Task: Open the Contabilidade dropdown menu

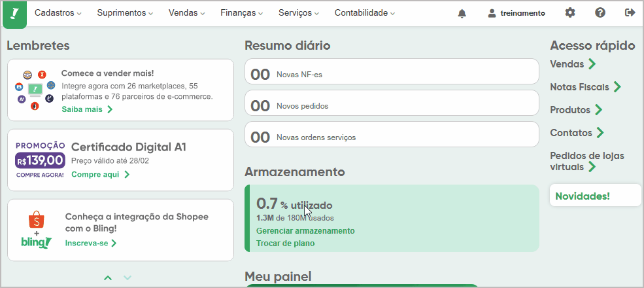Action: [x=365, y=13]
